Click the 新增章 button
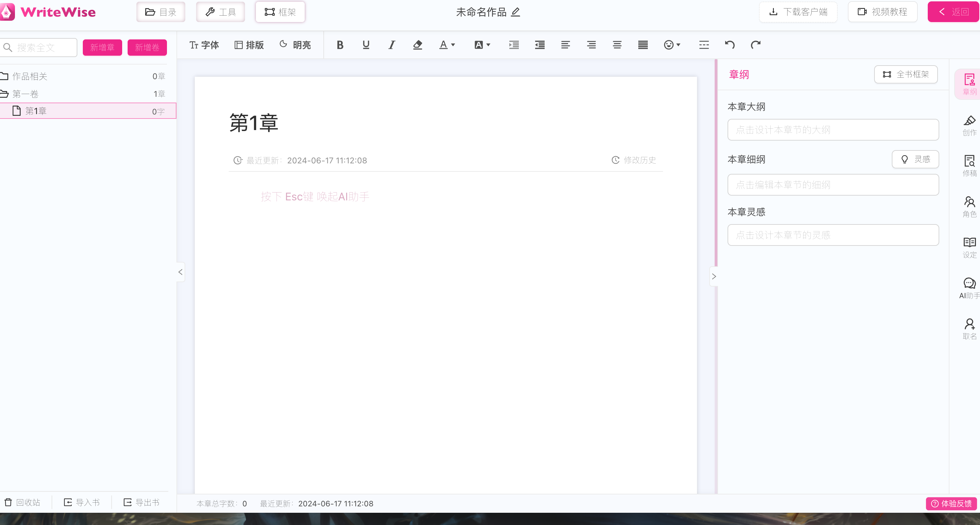The width and height of the screenshot is (980, 525). pos(102,47)
